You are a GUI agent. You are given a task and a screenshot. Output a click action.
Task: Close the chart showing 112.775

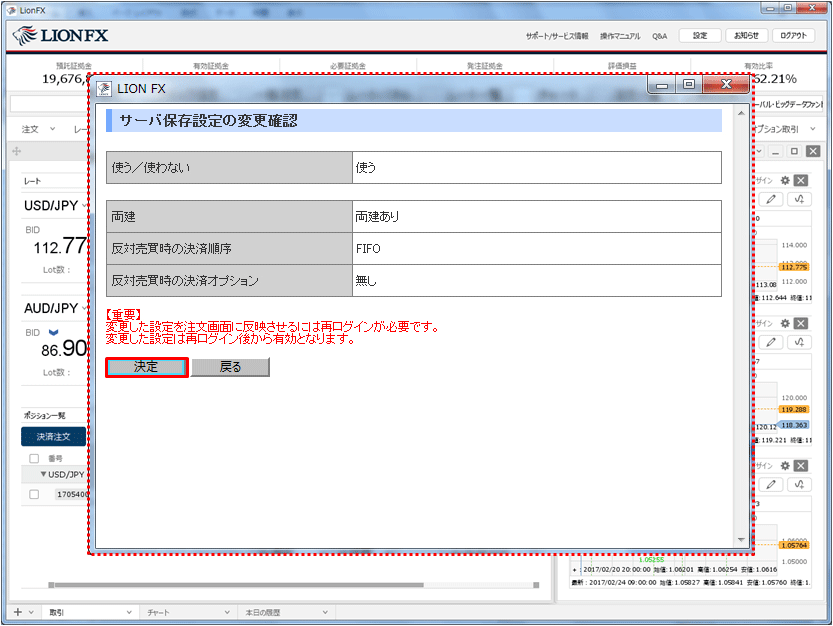pos(801,181)
